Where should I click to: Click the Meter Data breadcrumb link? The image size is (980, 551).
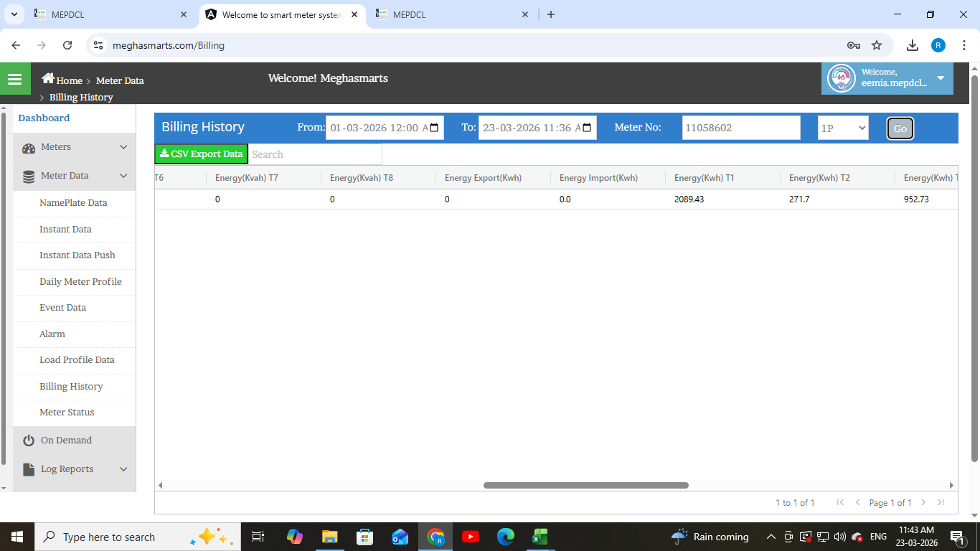coord(120,80)
